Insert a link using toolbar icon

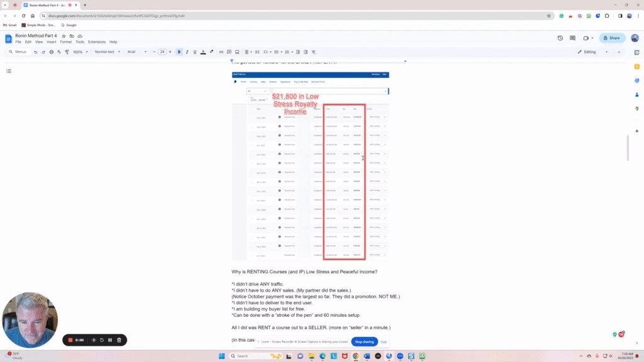point(221,52)
